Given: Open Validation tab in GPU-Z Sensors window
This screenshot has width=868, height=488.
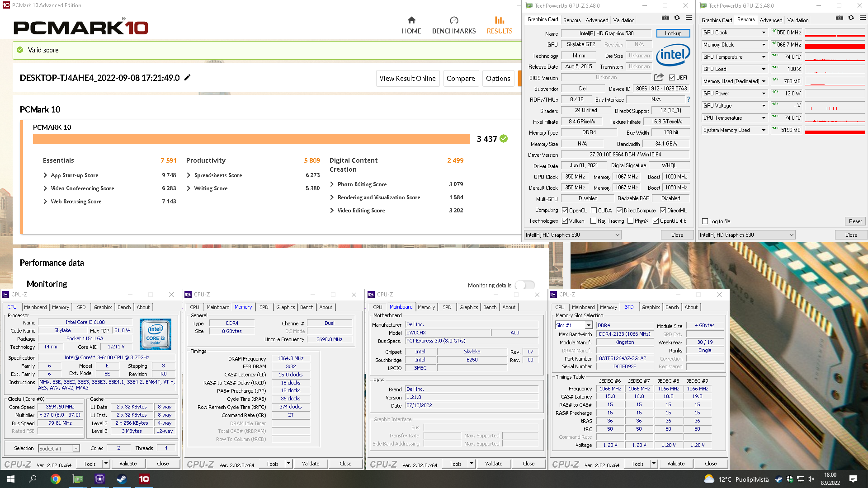Looking at the screenshot, I should pos(797,20).
